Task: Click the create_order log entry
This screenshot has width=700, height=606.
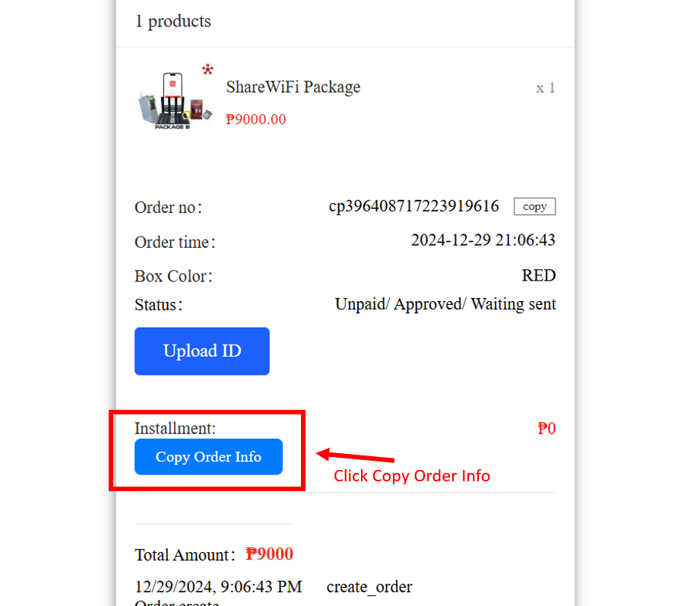Action: [369, 587]
